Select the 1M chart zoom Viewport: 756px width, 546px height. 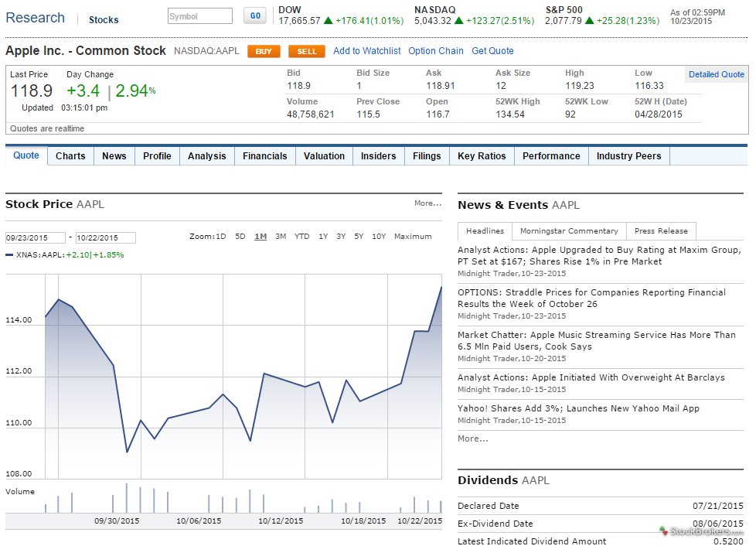tap(261, 237)
